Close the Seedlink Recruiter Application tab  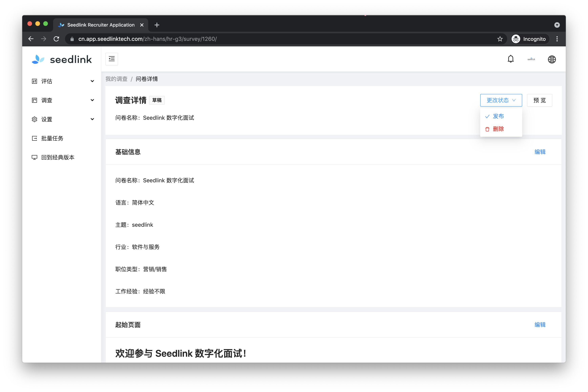(142, 25)
